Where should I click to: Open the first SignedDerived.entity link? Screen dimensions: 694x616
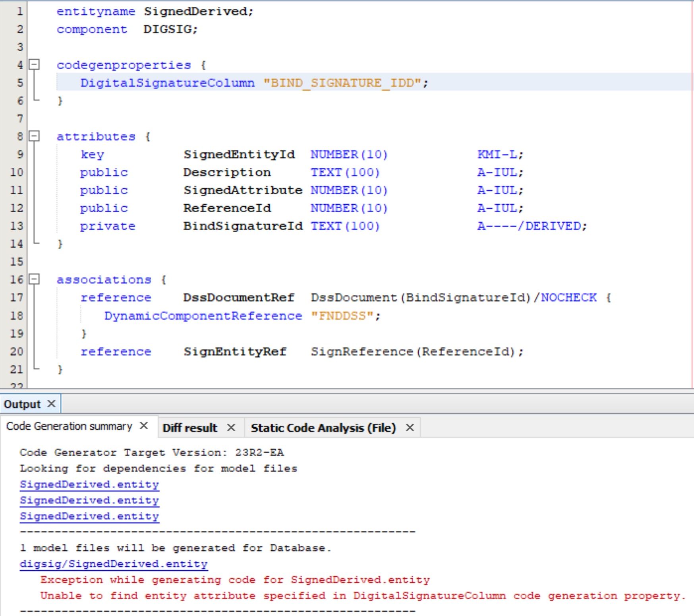(89, 484)
